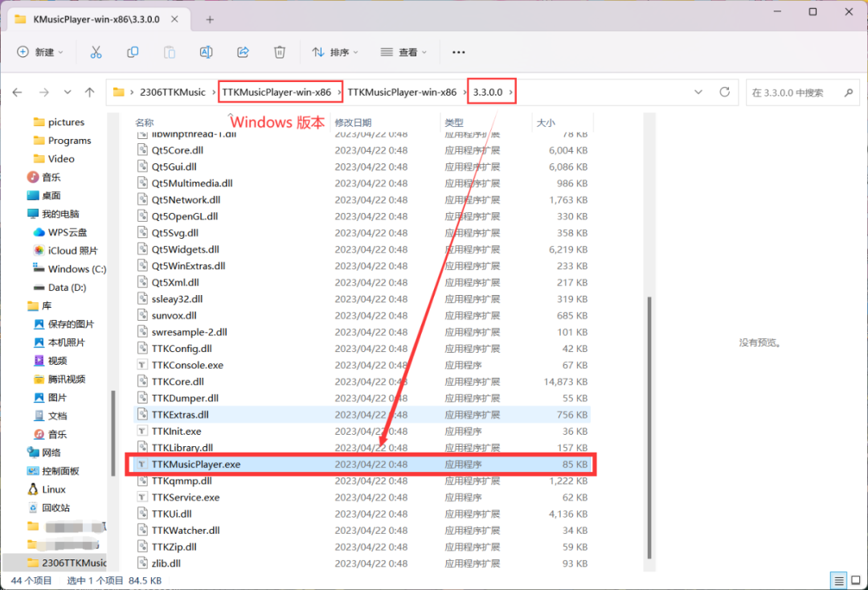Click the Copy icon in toolbar
868x590 pixels.
point(133,52)
